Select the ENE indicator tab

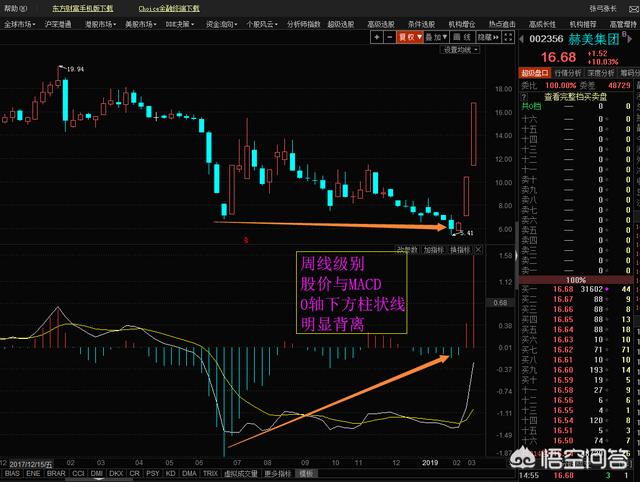coord(33,473)
